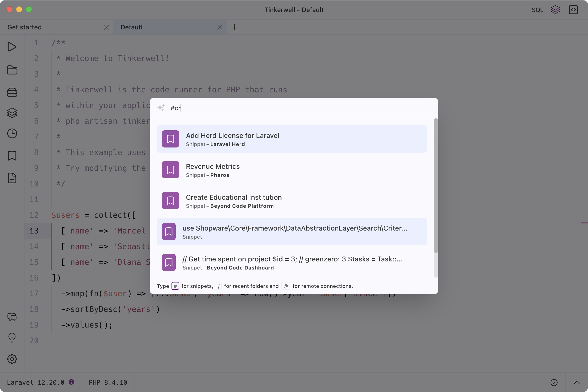This screenshot has height=392, width=588.
Task: Run code with the play icon
Action: click(12, 47)
